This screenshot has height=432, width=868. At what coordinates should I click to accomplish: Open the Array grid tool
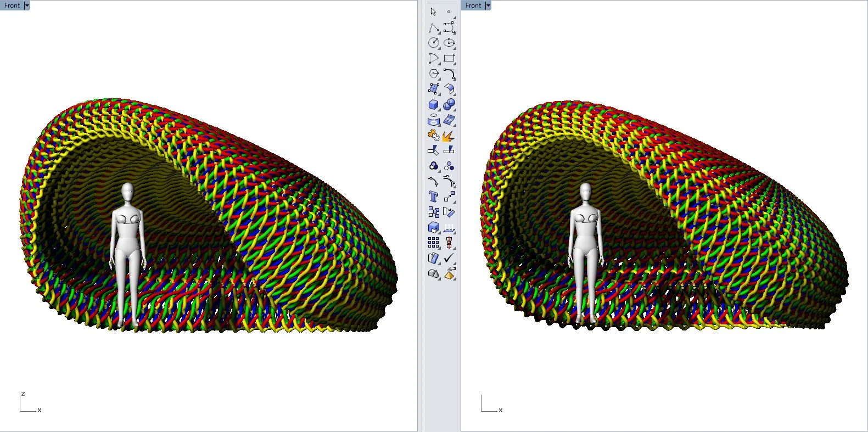[x=433, y=243]
